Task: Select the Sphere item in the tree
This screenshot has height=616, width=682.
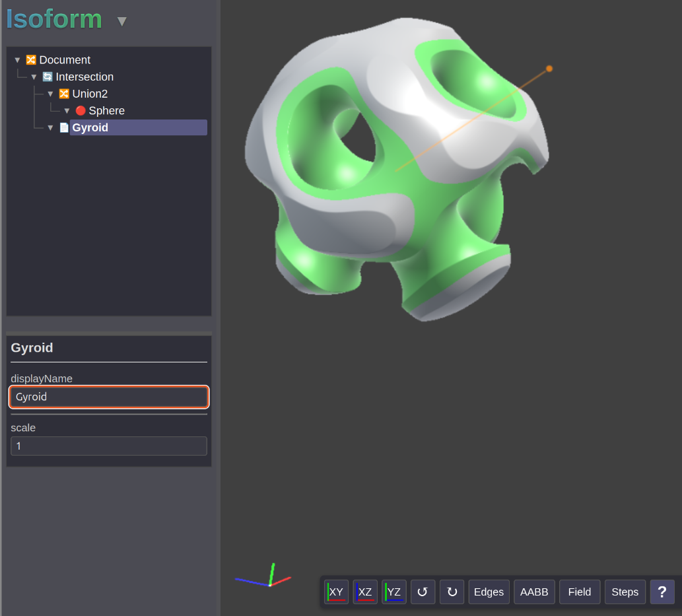Action: [x=106, y=111]
